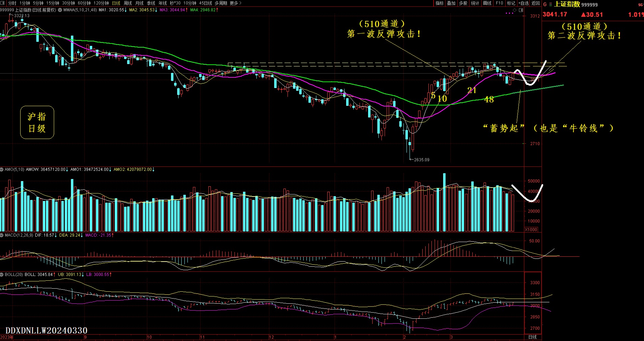Switch to the 周线 period
644x341 pixels.
[x=128, y=3]
